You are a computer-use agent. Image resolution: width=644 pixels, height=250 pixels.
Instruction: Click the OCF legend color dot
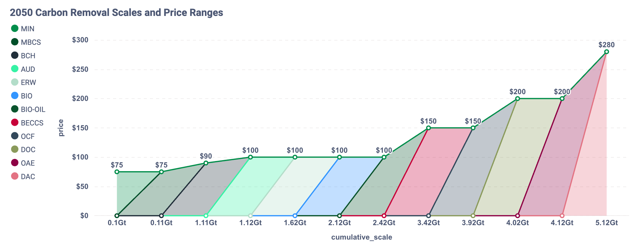click(15, 136)
